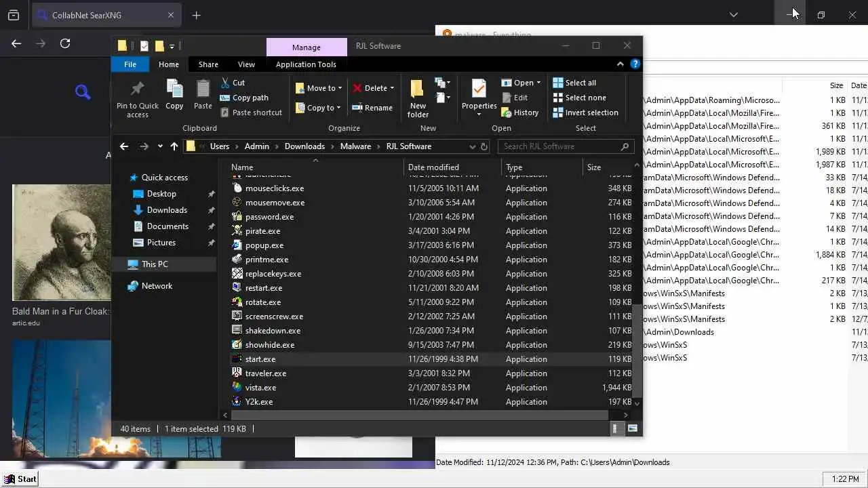This screenshot has height=488, width=868.
Task: Switch to Large icons view in status bar
Action: click(633, 428)
